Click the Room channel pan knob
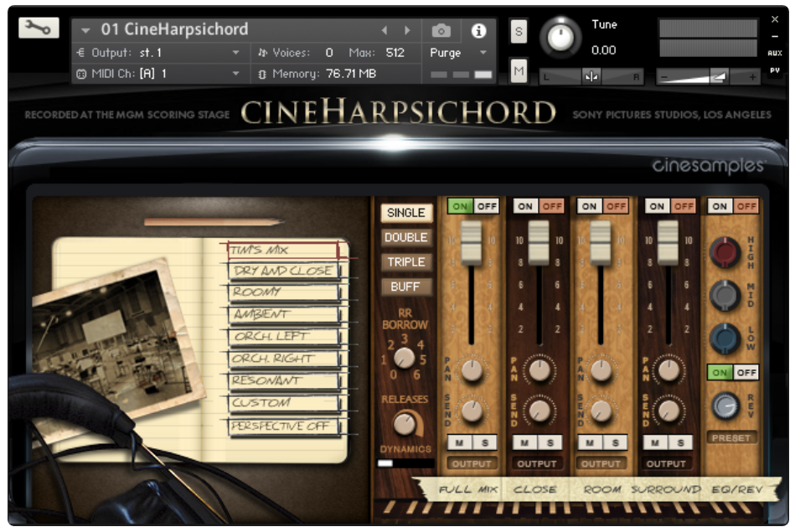The width and height of the screenshot is (795, 532). (601, 370)
